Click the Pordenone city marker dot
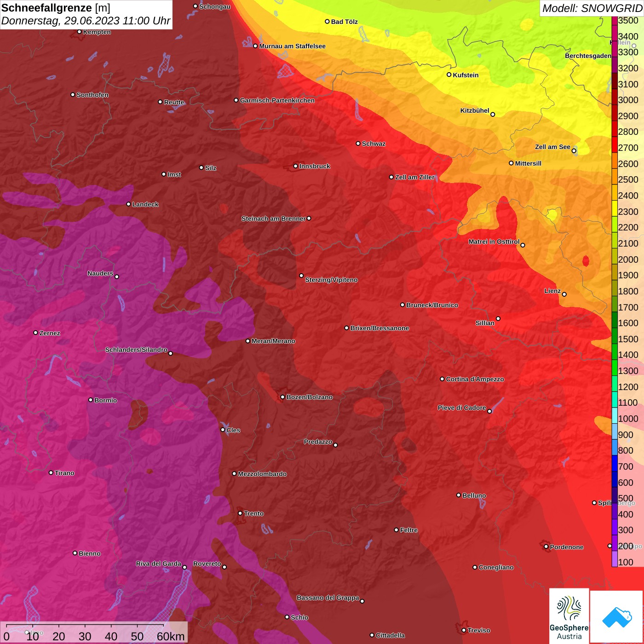 (546, 546)
